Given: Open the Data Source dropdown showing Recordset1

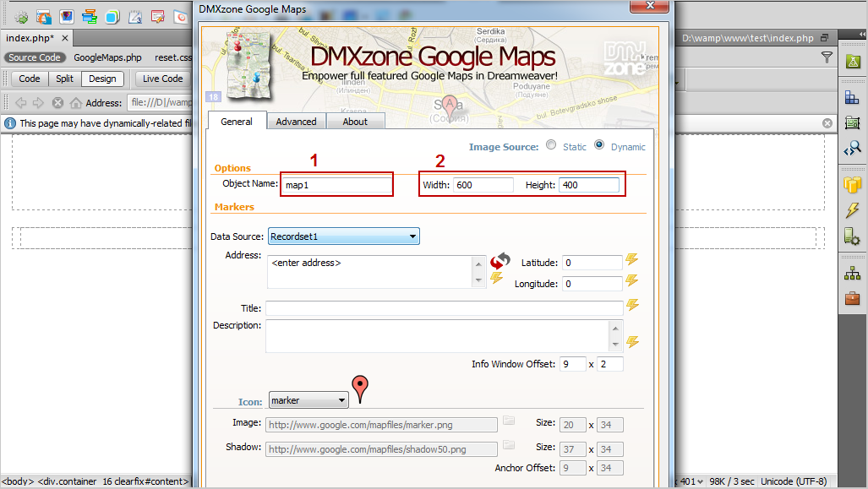Looking at the screenshot, I should (344, 236).
